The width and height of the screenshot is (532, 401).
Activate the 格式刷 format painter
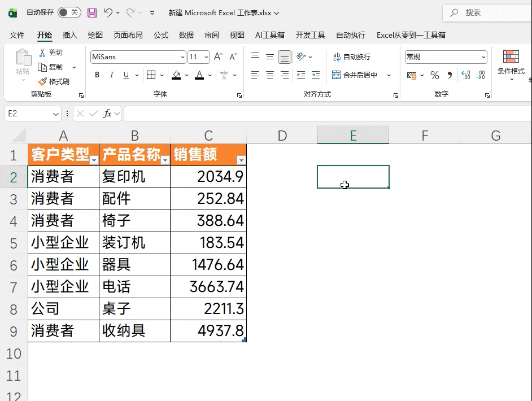click(54, 82)
